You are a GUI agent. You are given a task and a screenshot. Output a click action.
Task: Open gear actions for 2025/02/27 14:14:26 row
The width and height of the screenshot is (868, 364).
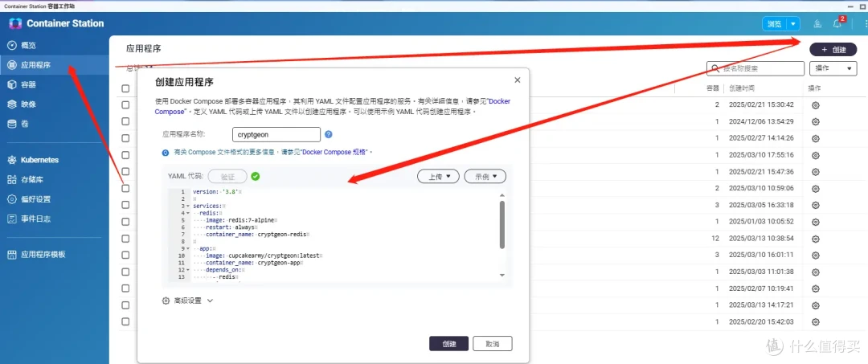pyautogui.click(x=815, y=138)
